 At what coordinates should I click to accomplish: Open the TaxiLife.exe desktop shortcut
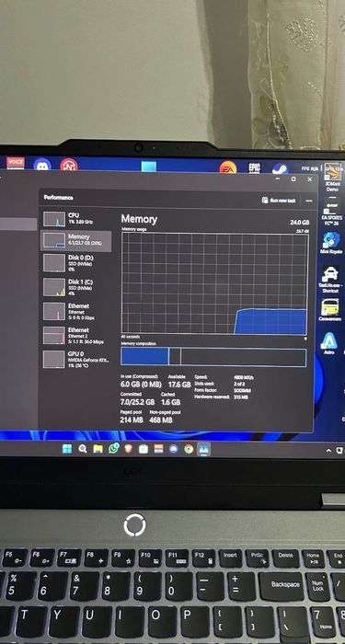click(330, 280)
